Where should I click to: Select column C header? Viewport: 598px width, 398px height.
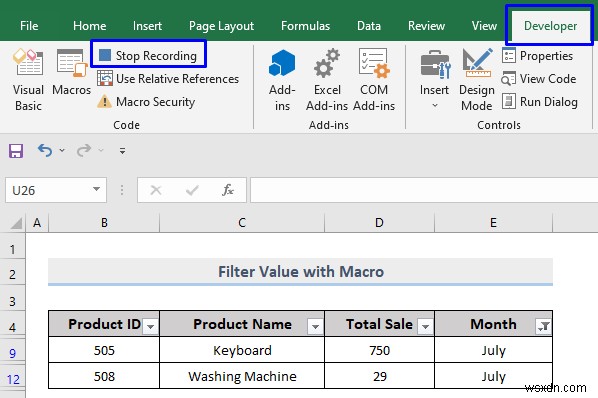pyautogui.click(x=242, y=223)
